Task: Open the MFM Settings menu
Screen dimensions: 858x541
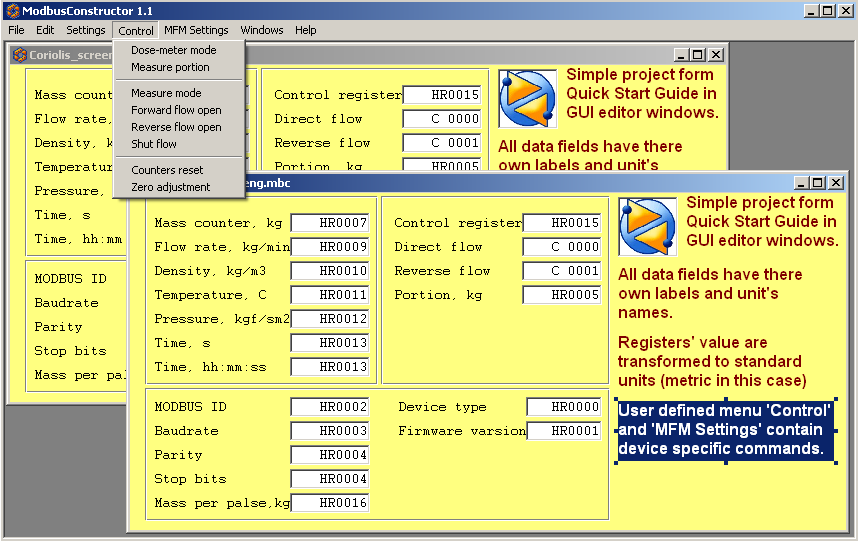Action: point(196,30)
